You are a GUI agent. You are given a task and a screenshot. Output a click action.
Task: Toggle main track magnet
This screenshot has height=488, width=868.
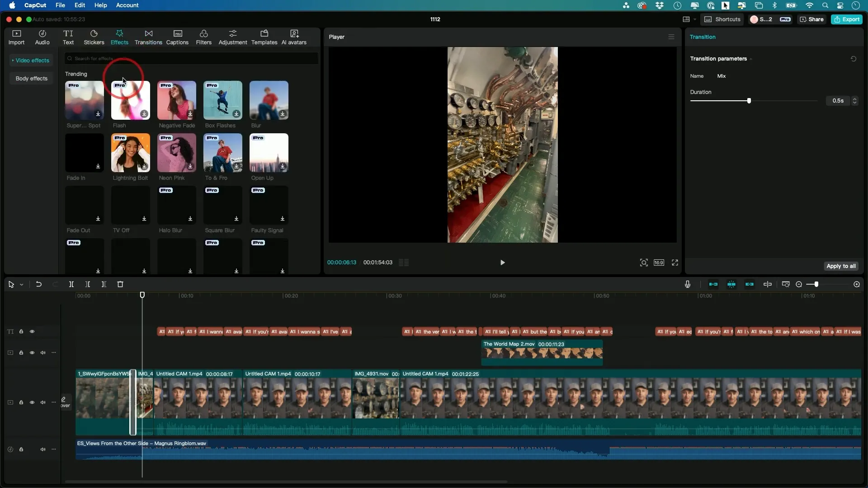tap(713, 284)
